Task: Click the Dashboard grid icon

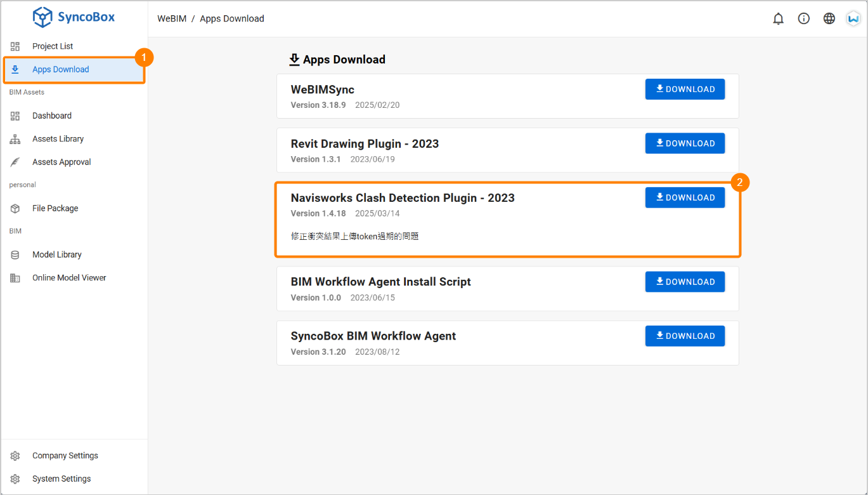Action: tap(15, 115)
